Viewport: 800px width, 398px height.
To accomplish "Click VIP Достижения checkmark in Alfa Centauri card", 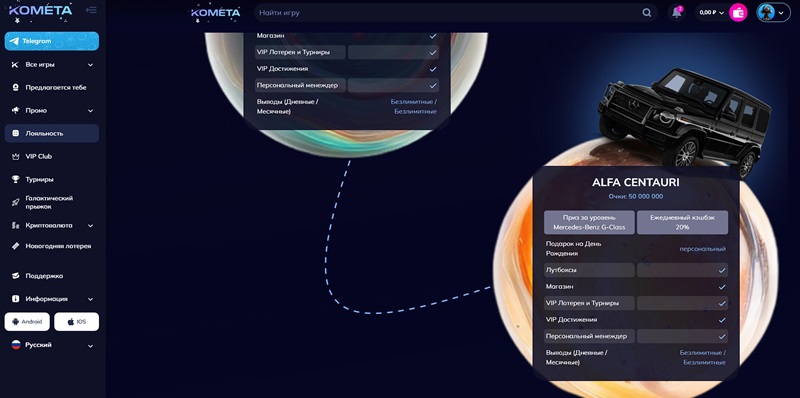I will (722, 320).
